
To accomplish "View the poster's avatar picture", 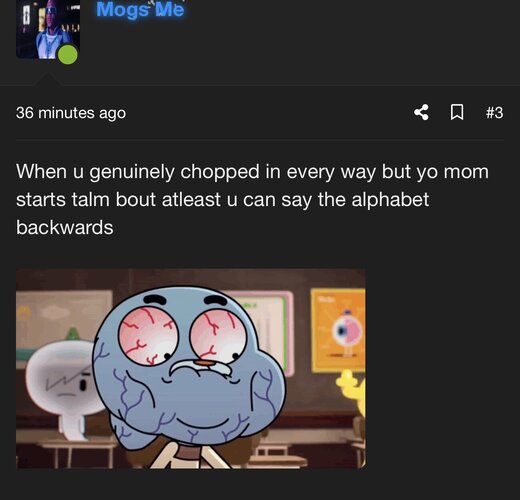I will click(48, 29).
